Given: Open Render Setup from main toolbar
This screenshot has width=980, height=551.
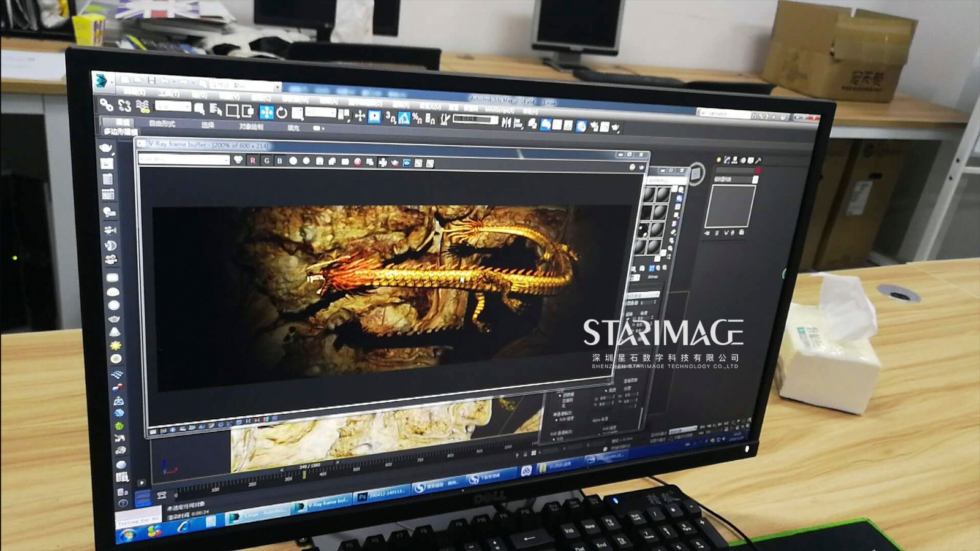Looking at the screenshot, I should [594, 127].
